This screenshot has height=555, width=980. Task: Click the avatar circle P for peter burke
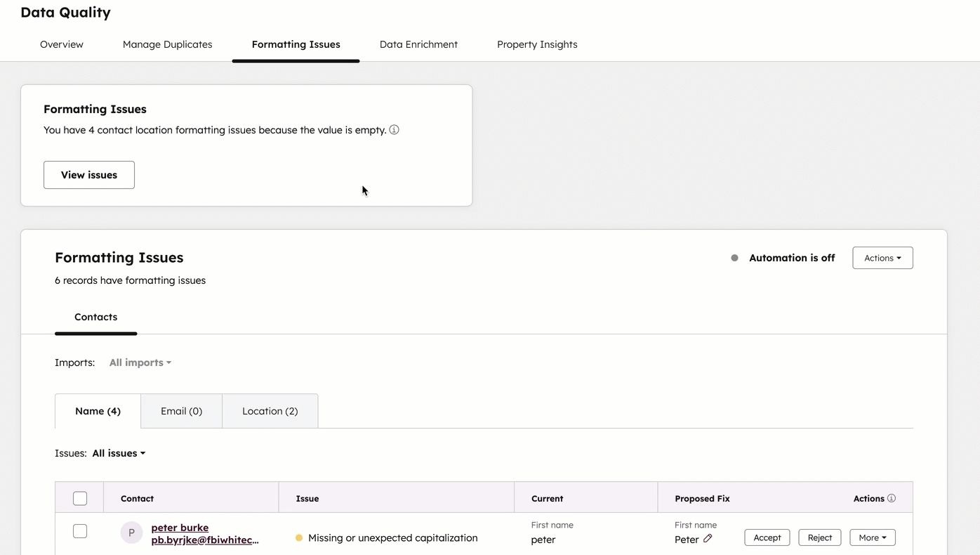point(131,533)
